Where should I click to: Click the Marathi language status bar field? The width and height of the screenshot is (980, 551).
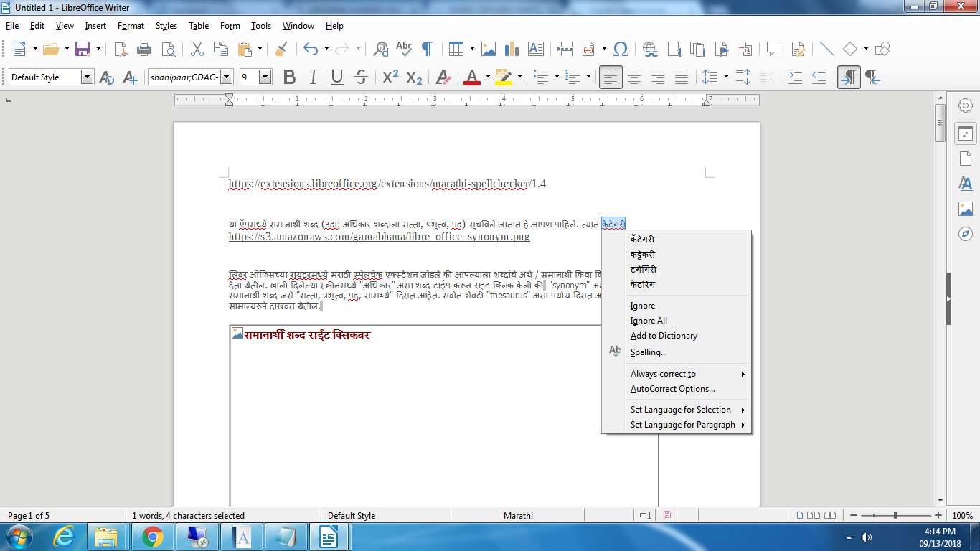tap(518, 515)
